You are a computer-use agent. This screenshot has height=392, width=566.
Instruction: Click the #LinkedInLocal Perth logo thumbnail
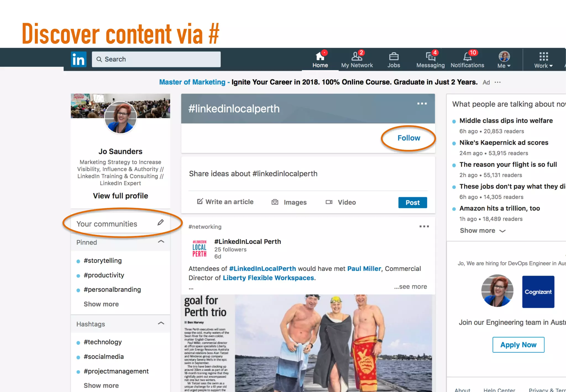(x=200, y=249)
